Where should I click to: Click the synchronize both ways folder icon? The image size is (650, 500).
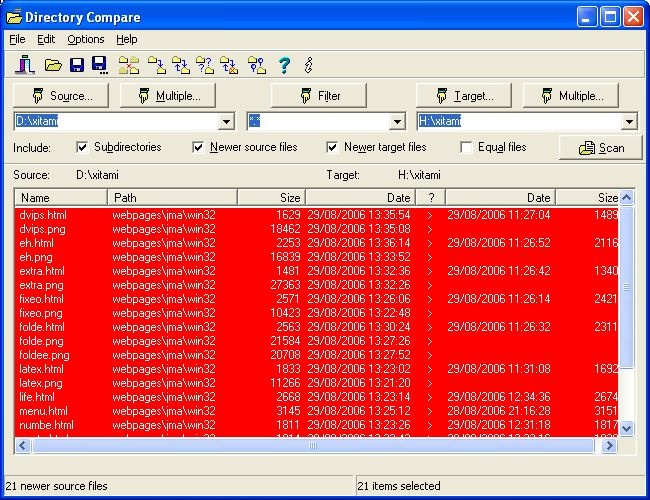point(181,65)
